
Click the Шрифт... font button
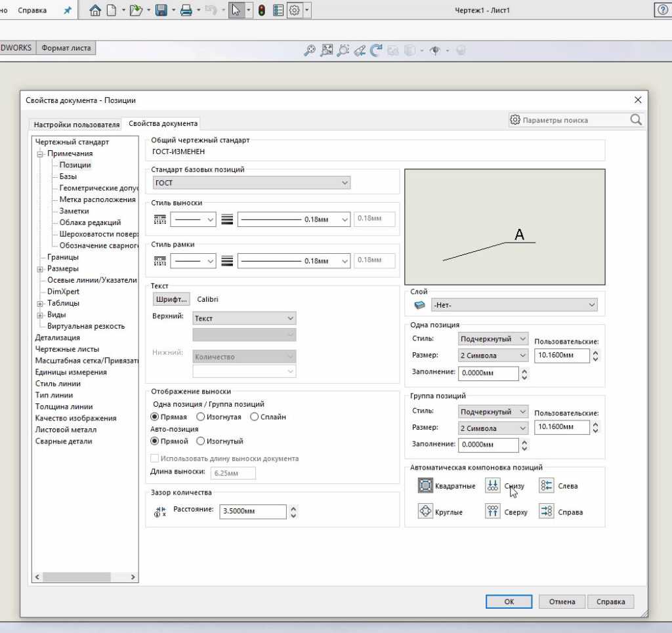point(171,299)
